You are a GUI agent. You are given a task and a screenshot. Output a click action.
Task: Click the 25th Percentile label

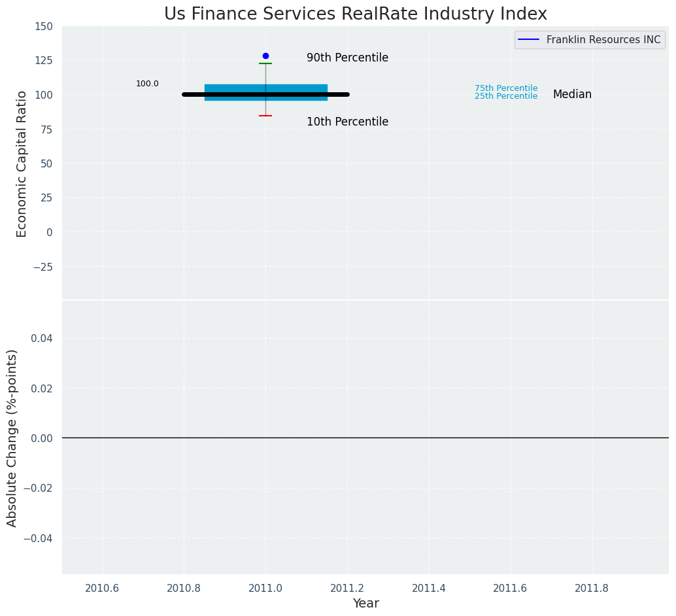tap(505, 97)
